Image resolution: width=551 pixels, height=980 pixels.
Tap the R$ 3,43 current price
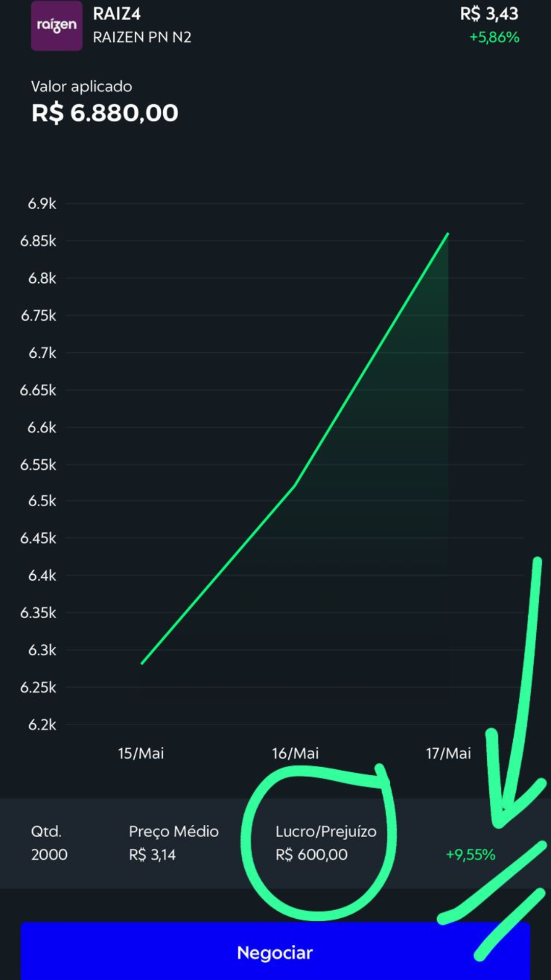point(489,14)
